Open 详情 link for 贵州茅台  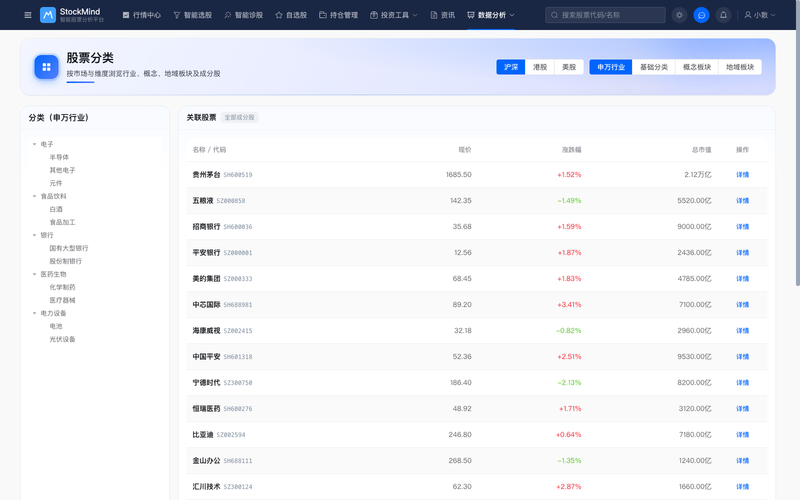pos(742,174)
